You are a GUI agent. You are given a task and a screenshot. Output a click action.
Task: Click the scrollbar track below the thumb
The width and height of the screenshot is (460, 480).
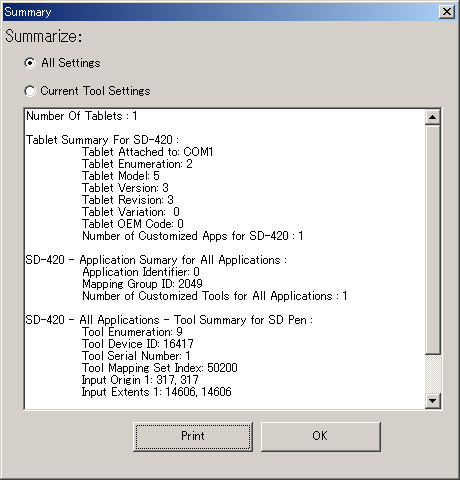click(433, 374)
